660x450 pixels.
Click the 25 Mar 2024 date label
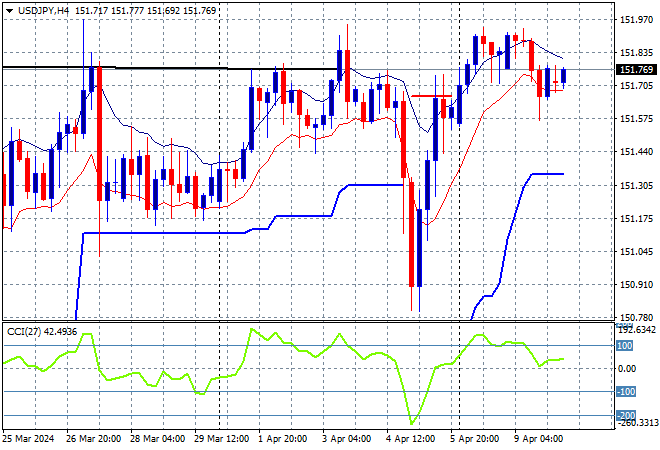28,439
